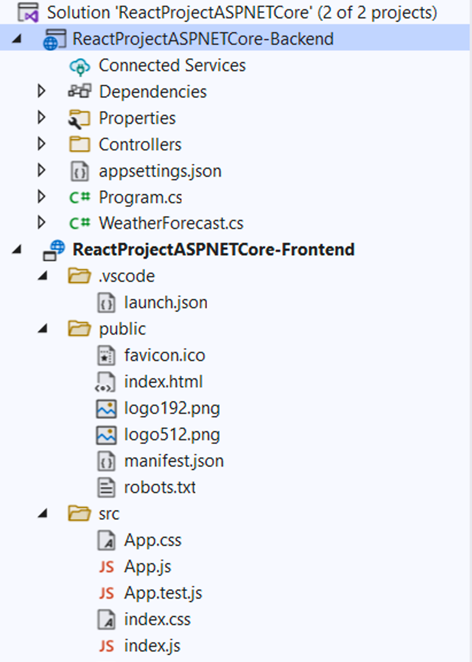
Task: Click the Connected Services cloud icon
Action: coord(79,66)
